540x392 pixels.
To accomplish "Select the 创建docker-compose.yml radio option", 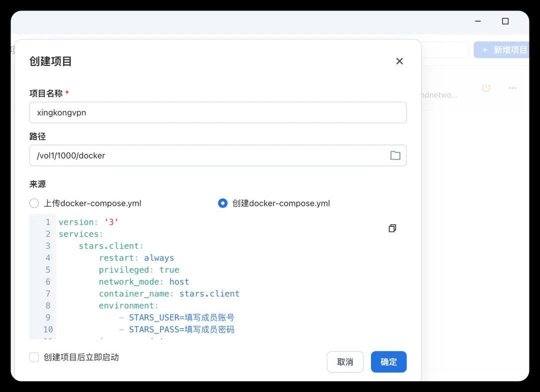I will point(223,203).
